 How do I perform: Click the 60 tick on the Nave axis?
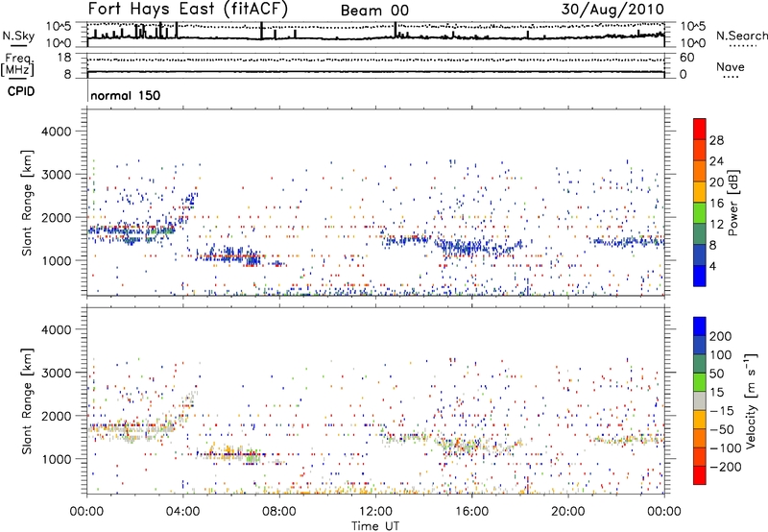coord(686,58)
